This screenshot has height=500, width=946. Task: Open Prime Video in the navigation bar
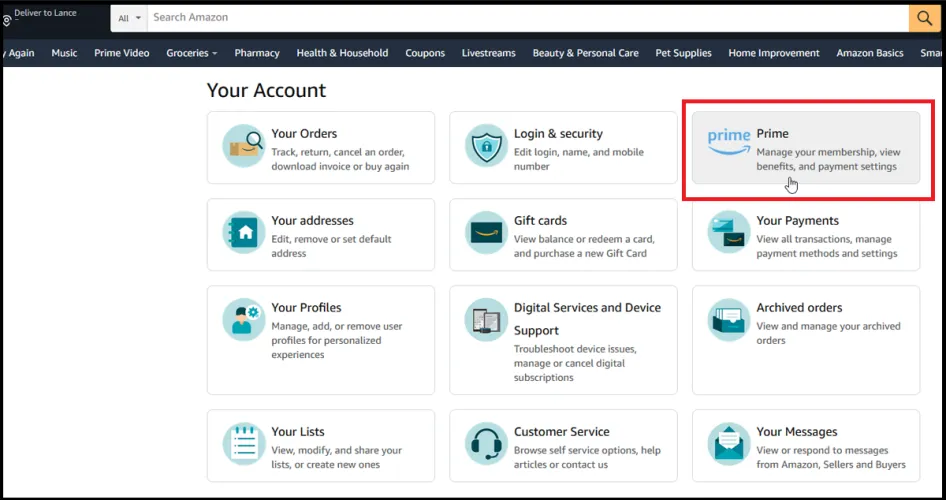point(122,53)
